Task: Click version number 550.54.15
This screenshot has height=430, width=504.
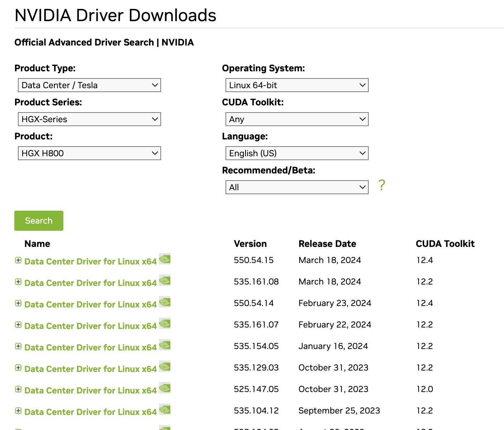Action: [254, 260]
